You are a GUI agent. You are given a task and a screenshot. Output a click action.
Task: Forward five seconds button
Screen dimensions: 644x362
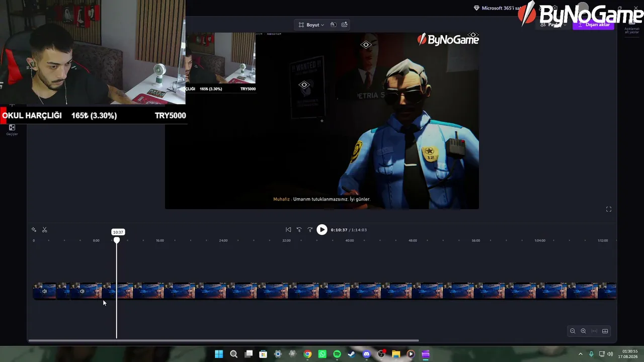coord(310,230)
